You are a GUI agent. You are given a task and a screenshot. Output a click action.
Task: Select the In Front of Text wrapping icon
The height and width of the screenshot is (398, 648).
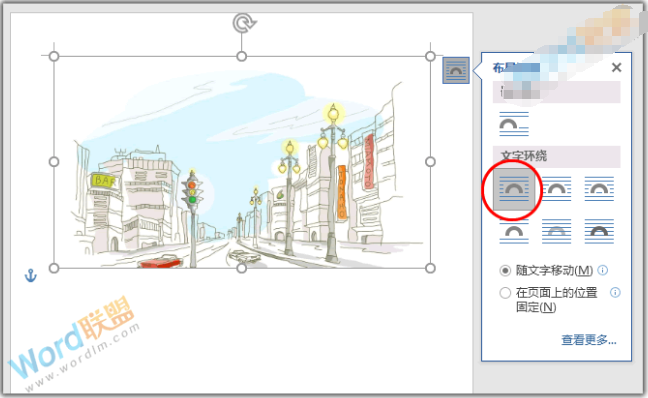tap(599, 231)
